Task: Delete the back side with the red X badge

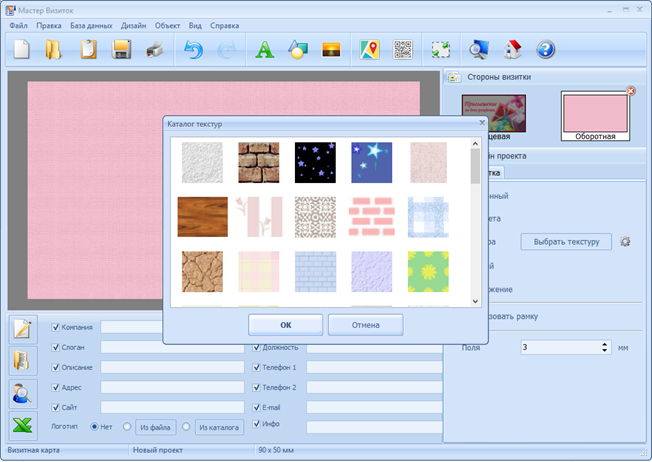Action: 631,91
